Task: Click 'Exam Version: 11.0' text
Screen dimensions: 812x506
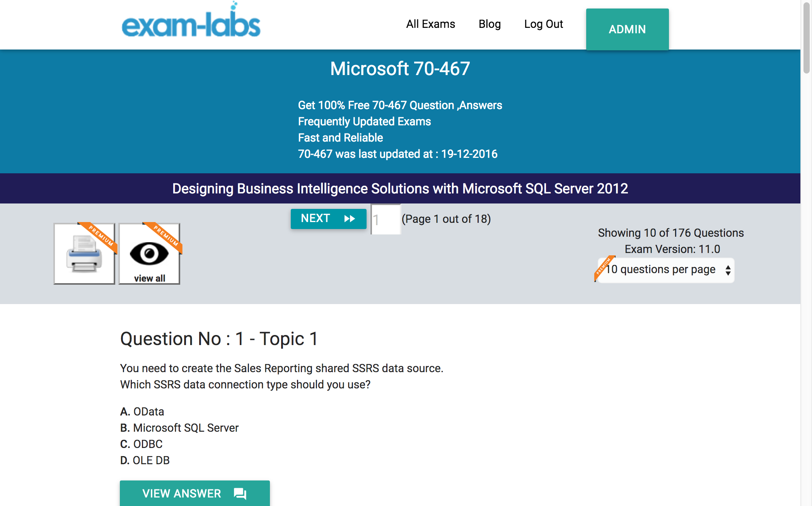Action: pos(672,249)
